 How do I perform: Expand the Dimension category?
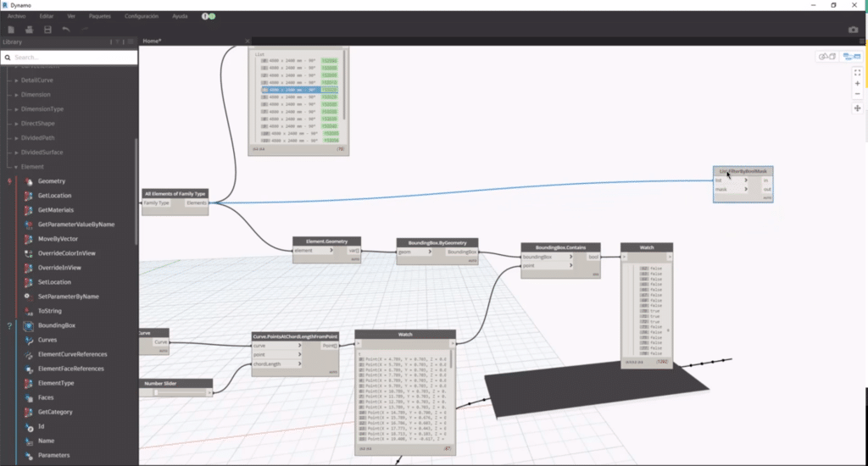pyautogui.click(x=17, y=95)
